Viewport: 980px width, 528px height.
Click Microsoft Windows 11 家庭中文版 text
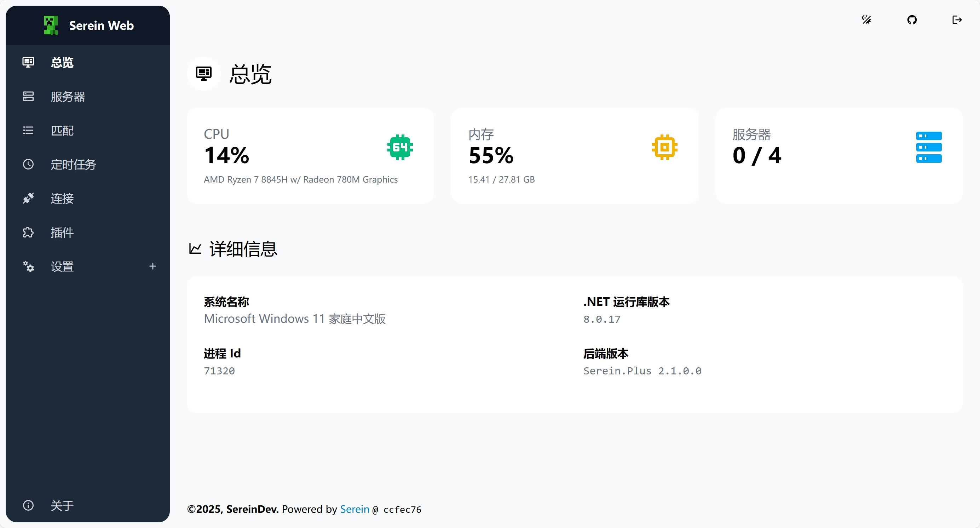(x=295, y=318)
